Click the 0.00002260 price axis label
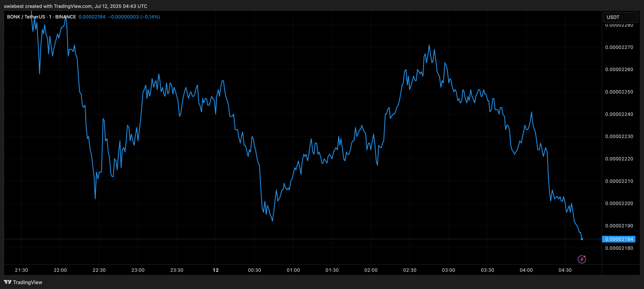The image size is (644, 289). [619, 70]
